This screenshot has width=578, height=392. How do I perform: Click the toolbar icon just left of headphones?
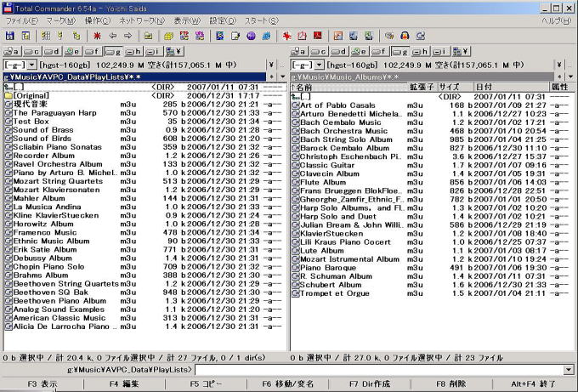[x=389, y=36]
